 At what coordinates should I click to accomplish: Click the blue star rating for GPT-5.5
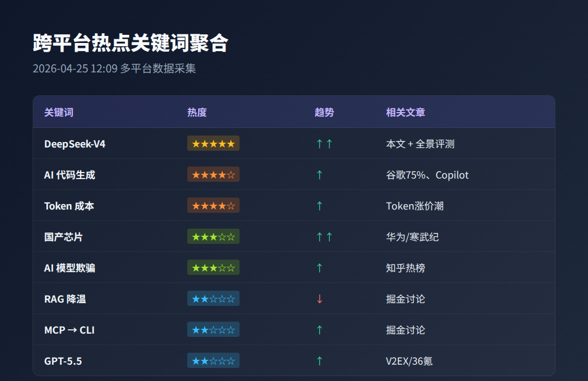coord(213,361)
